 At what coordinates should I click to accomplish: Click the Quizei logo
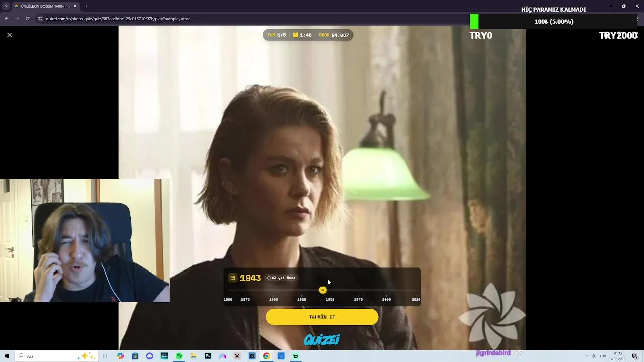(322, 340)
